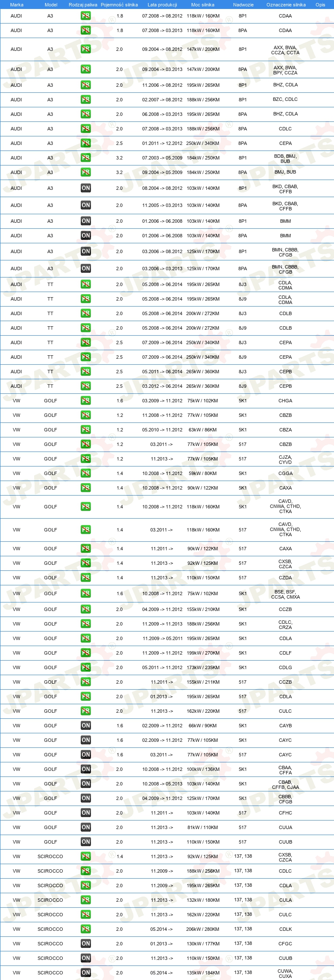Click the petrol icon for VW Golf CHGA
This screenshot has height=980, width=334.
coord(86,401)
